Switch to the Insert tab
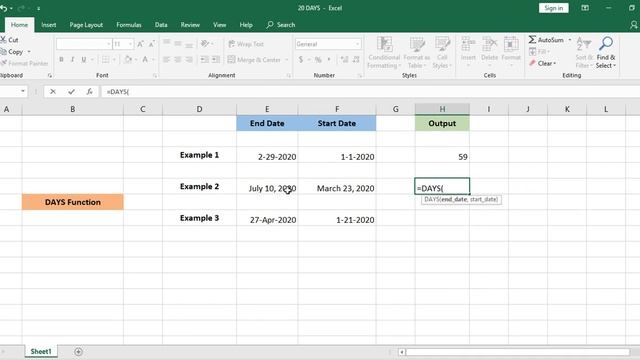The image size is (640, 360). coord(49,25)
